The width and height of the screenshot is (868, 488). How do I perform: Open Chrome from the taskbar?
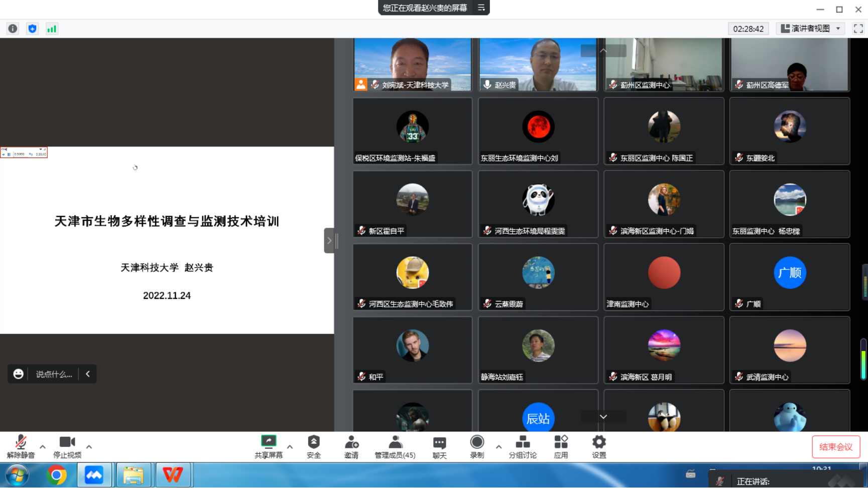[x=56, y=475]
